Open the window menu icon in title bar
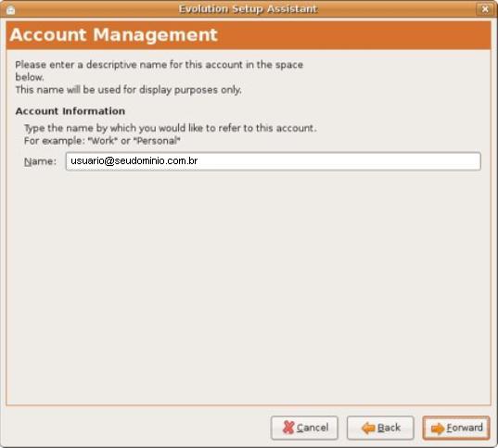The image size is (498, 448). (x=11, y=9)
